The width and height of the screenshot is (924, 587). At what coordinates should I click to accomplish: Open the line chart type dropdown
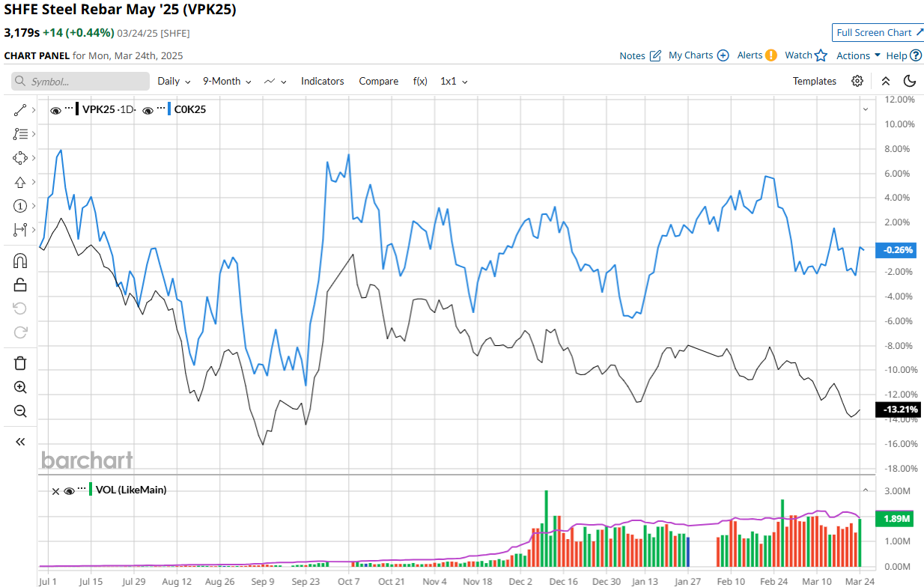tap(275, 81)
